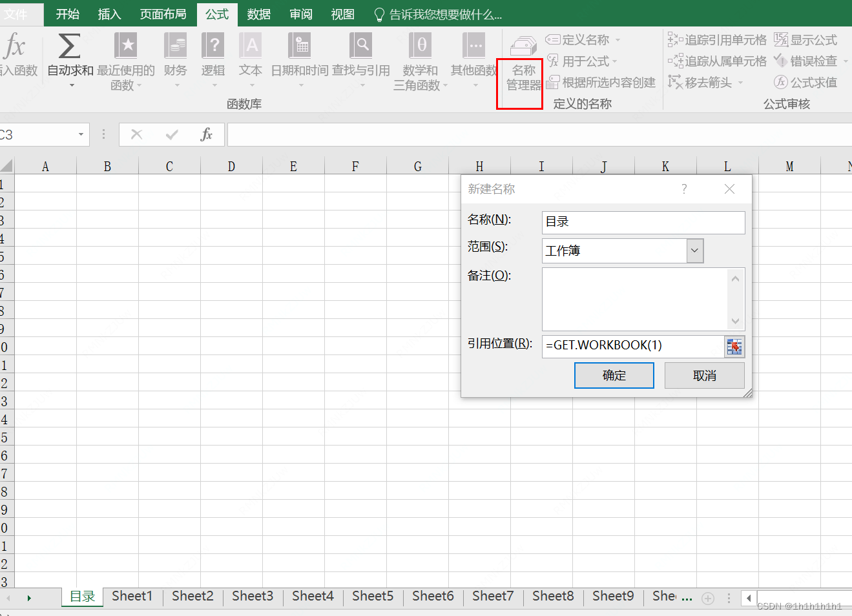Open Math and Trig functions icon

pyautogui.click(x=421, y=46)
